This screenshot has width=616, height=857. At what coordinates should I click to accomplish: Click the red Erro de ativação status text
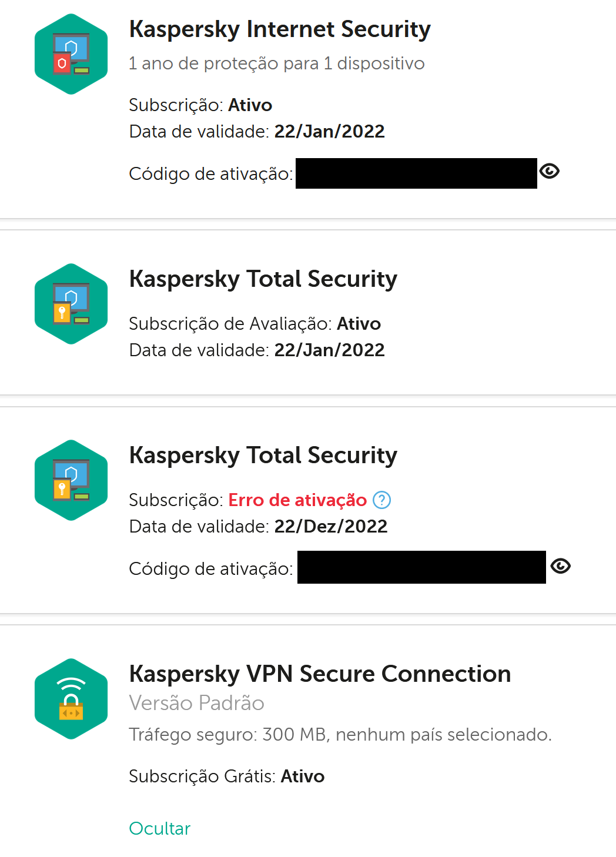pyautogui.click(x=297, y=500)
